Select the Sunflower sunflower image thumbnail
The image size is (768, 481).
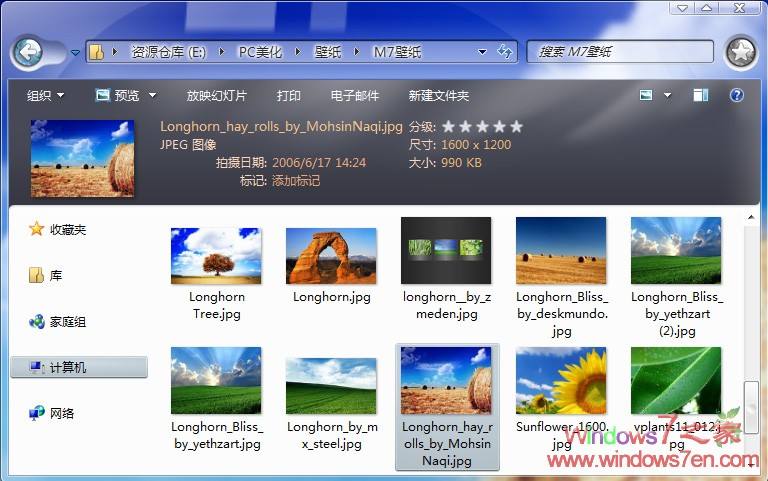click(x=561, y=380)
